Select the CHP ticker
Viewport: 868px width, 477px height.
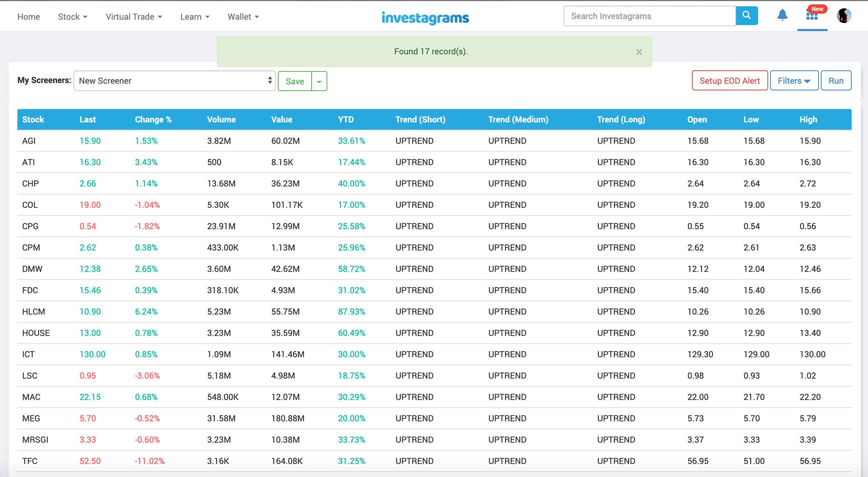click(30, 183)
